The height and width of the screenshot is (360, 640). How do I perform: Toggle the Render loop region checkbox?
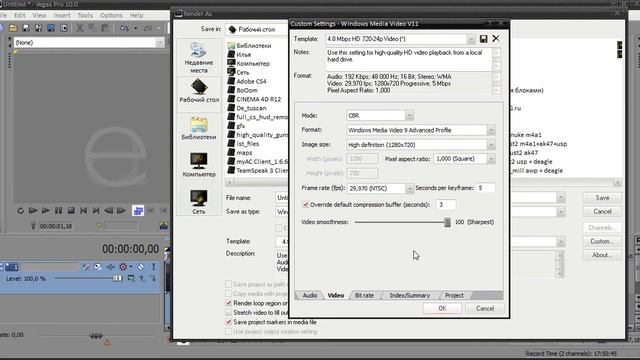coord(229,303)
